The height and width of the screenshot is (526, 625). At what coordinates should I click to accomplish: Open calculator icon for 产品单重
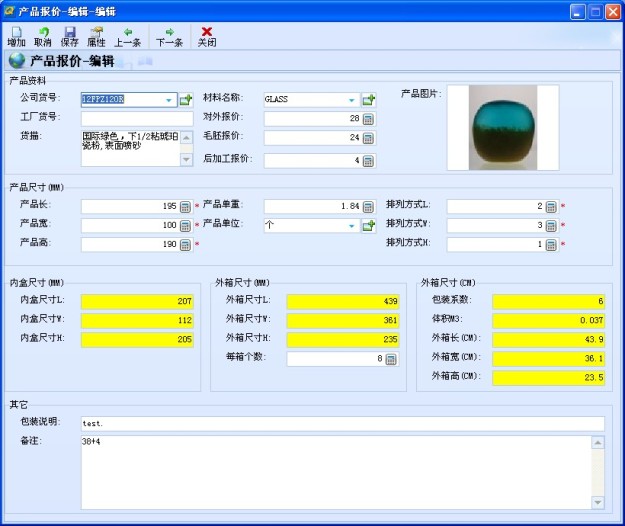point(368,206)
